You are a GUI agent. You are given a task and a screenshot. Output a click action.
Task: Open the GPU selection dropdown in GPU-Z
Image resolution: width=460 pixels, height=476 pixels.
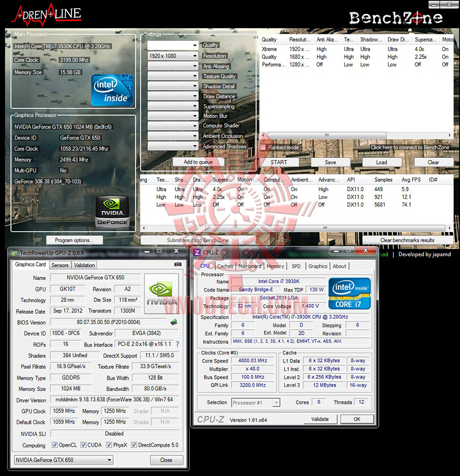pos(63,460)
